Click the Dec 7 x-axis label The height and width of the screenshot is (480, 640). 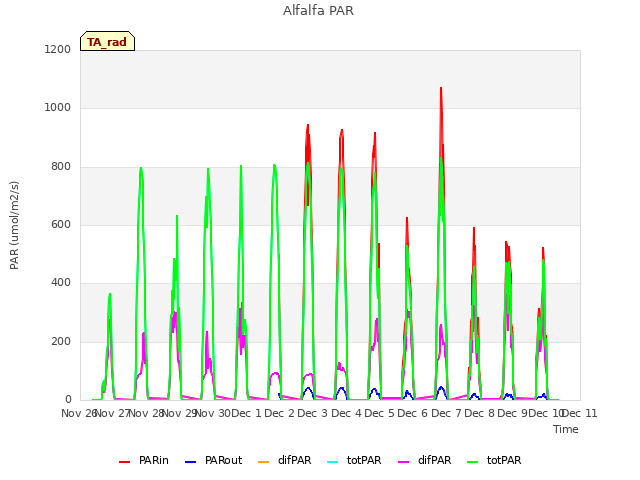[x=446, y=413]
